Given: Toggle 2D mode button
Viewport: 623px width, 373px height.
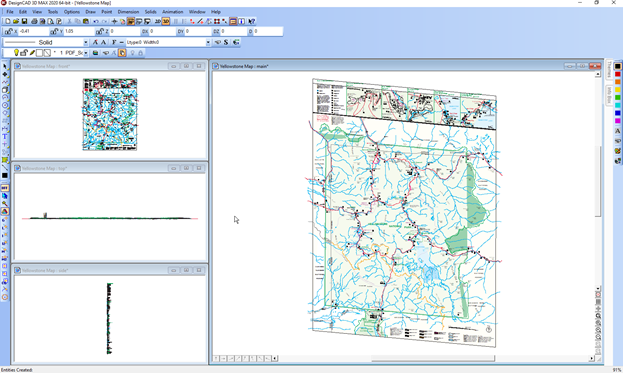Looking at the screenshot, I should [158, 21].
